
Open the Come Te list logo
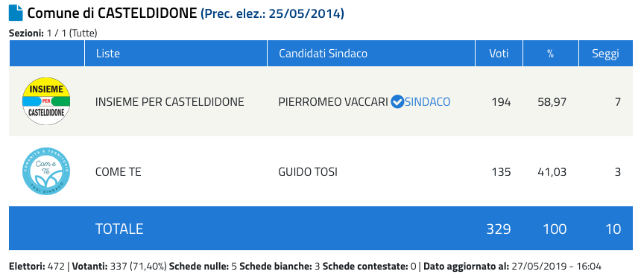point(46,171)
